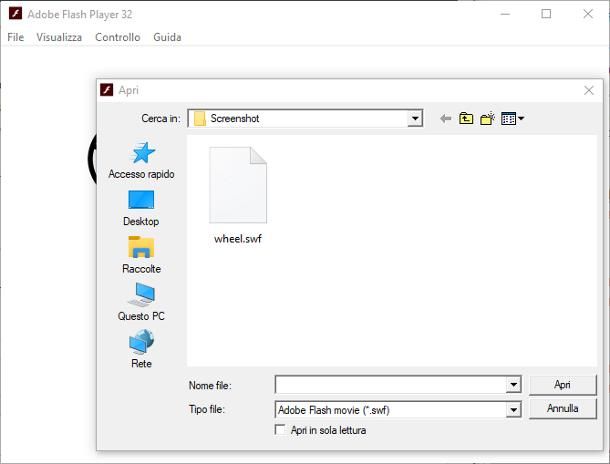The image size is (610, 464).
Task: Click the wheel.swf file name
Action: 238,239
